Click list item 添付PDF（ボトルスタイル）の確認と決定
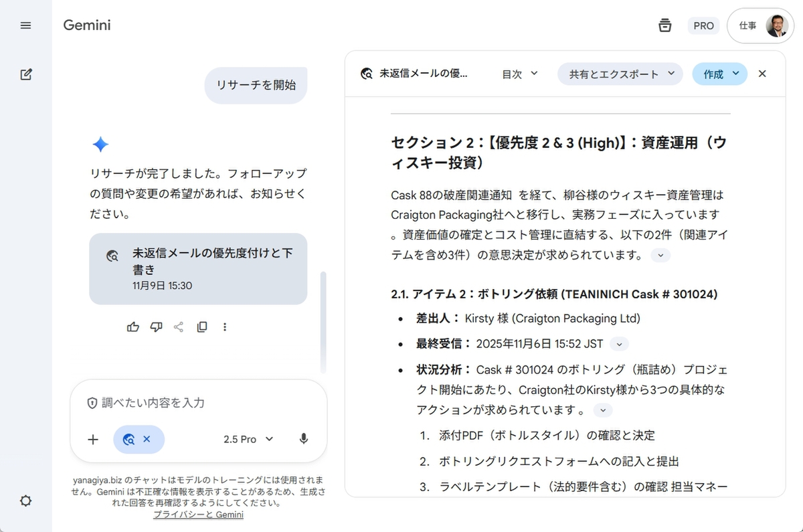The height and width of the screenshot is (532, 803). pyautogui.click(x=547, y=435)
